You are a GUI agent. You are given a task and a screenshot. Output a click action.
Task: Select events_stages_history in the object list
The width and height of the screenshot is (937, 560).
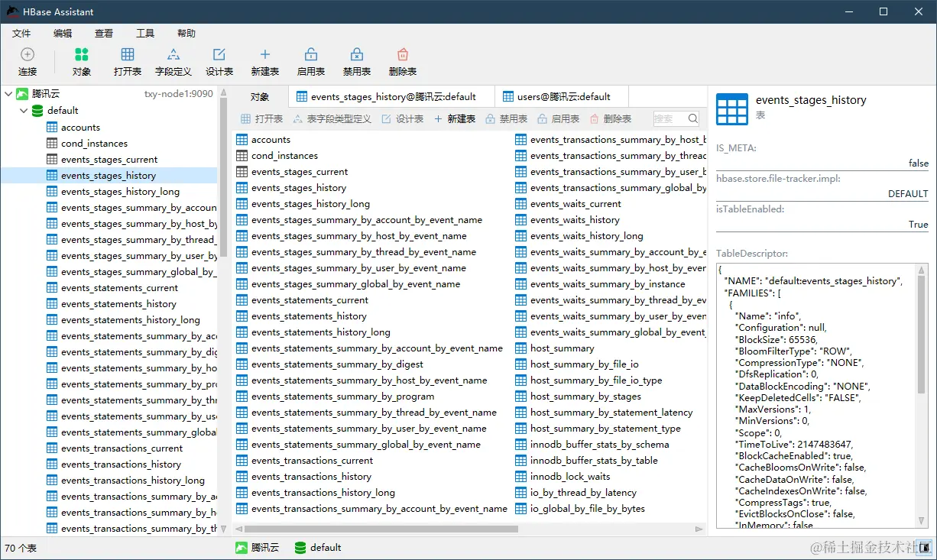tap(299, 188)
